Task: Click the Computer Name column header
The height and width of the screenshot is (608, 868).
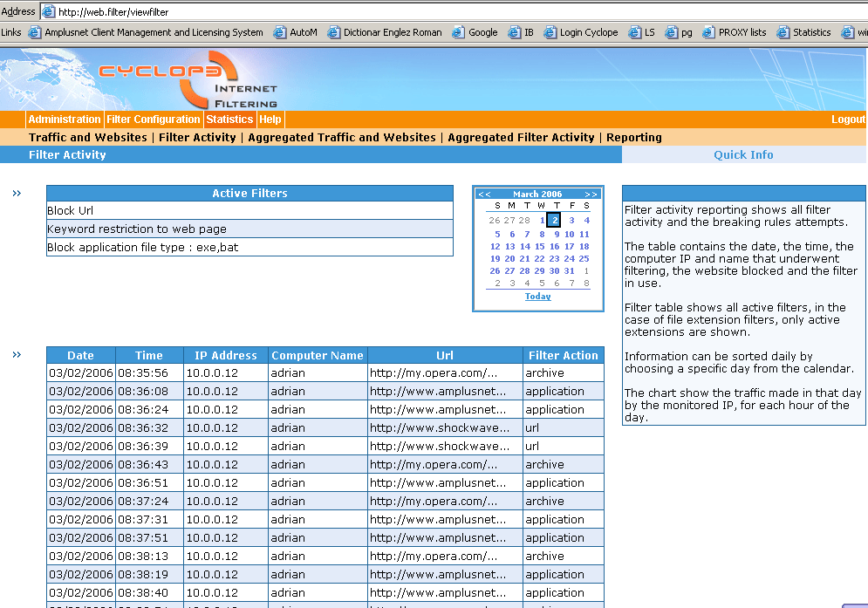Action: pos(318,356)
